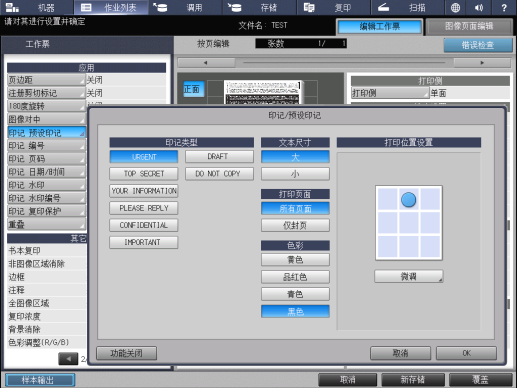Click 新存储 new store button

413,380
